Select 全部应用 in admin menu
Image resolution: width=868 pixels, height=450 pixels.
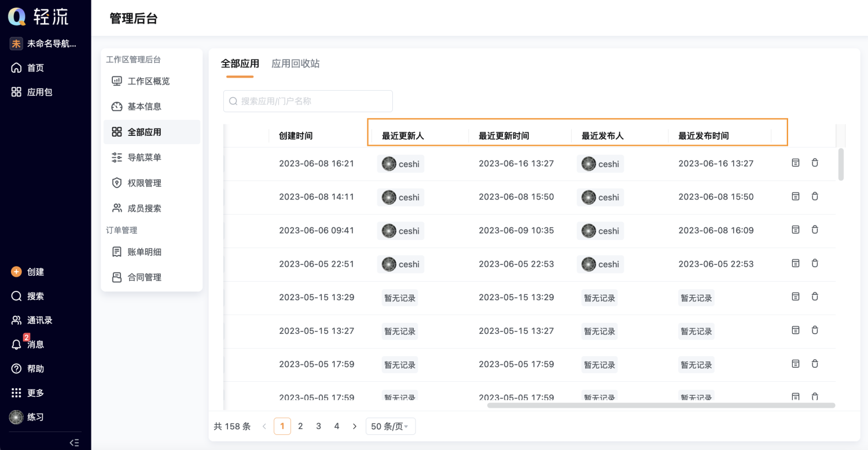[152, 132]
